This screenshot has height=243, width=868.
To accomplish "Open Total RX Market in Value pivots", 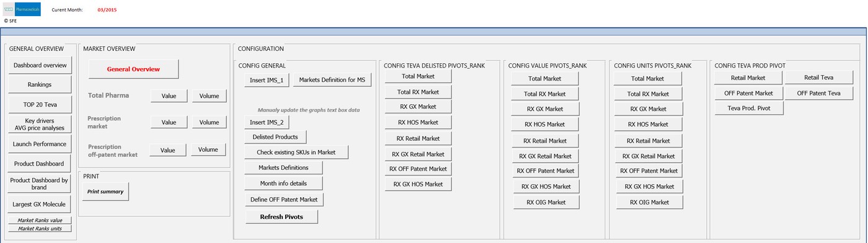I will (545, 94).
